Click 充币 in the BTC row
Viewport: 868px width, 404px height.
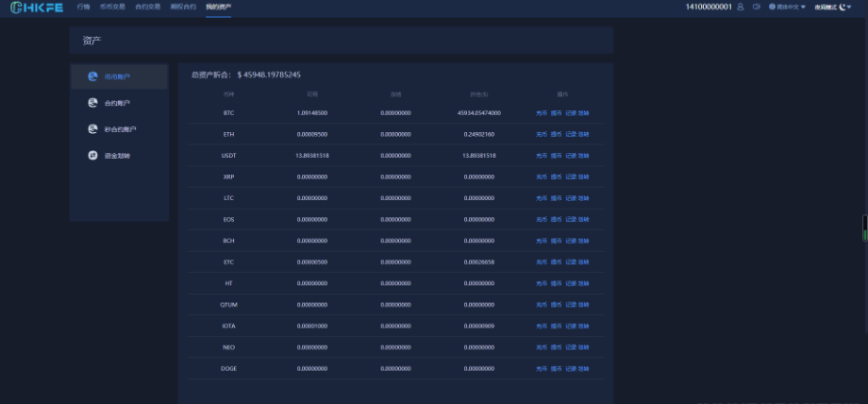click(x=542, y=113)
